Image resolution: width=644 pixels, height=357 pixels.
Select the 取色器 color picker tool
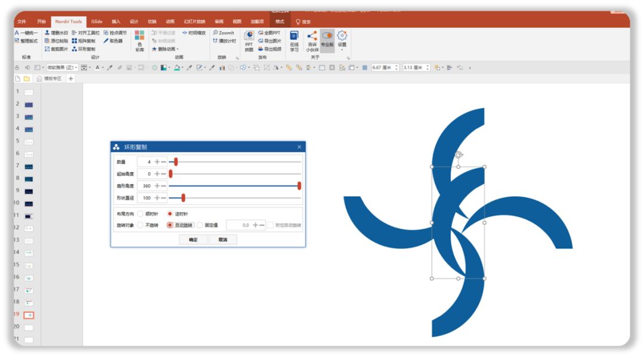113,41
